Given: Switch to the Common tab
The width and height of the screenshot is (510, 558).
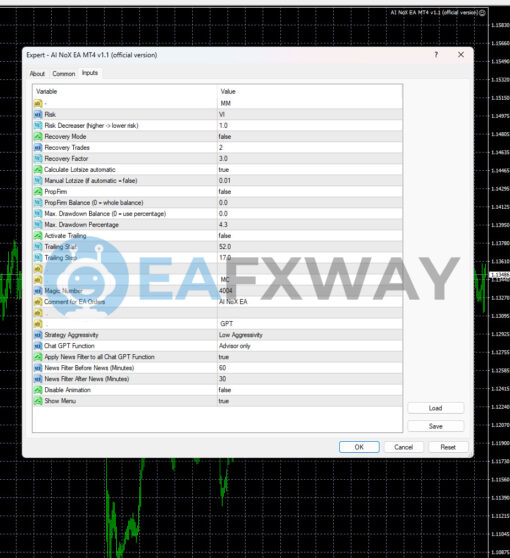Looking at the screenshot, I should [64, 74].
